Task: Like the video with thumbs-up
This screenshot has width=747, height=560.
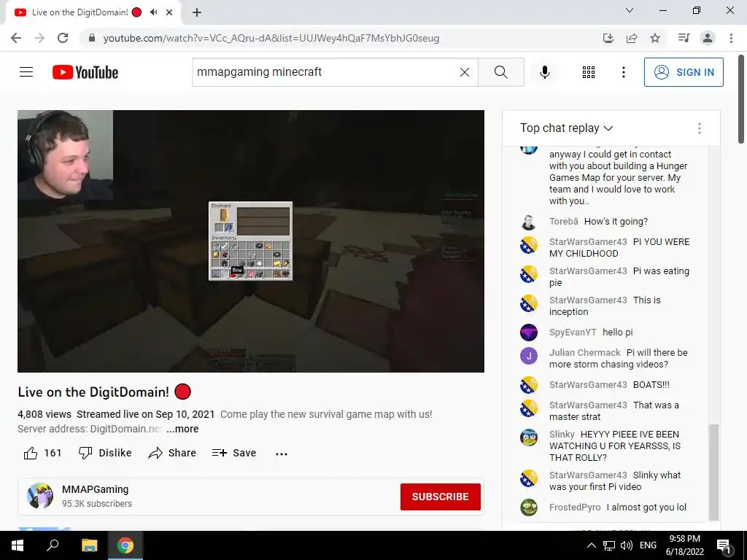Action: [x=43, y=453]
